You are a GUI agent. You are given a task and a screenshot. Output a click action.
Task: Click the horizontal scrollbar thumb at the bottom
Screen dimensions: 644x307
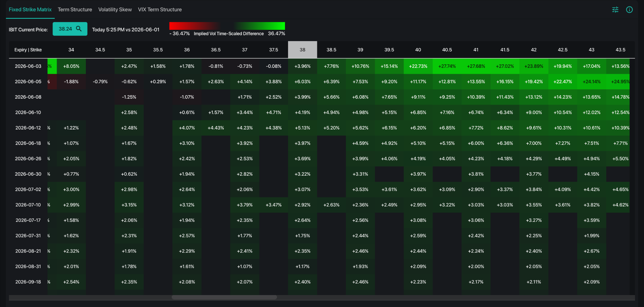click(x=224, y=297)
